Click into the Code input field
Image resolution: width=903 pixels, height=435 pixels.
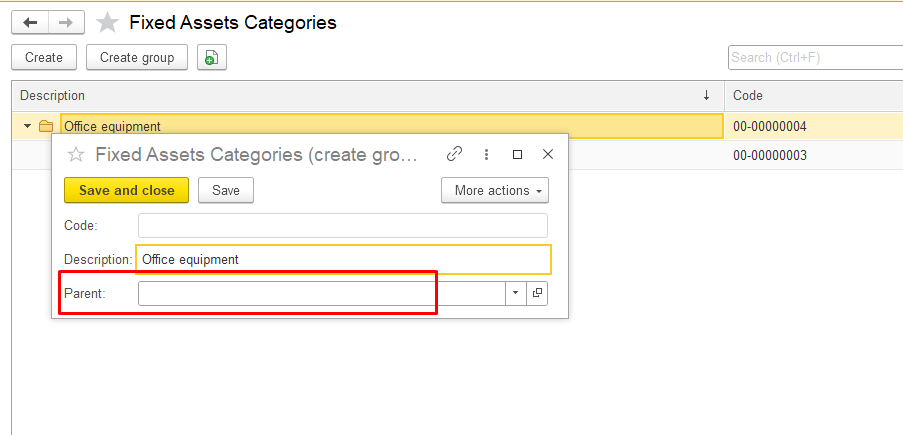(x=342, y=225)
